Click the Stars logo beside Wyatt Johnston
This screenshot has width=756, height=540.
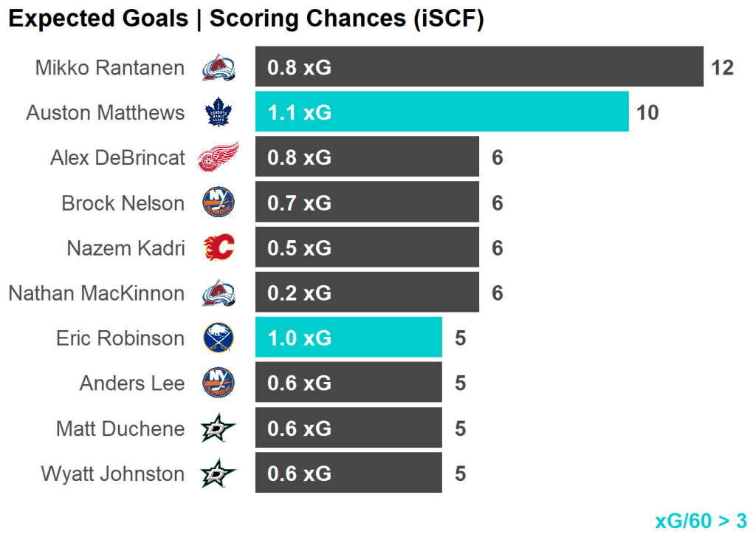click(219, 474)
